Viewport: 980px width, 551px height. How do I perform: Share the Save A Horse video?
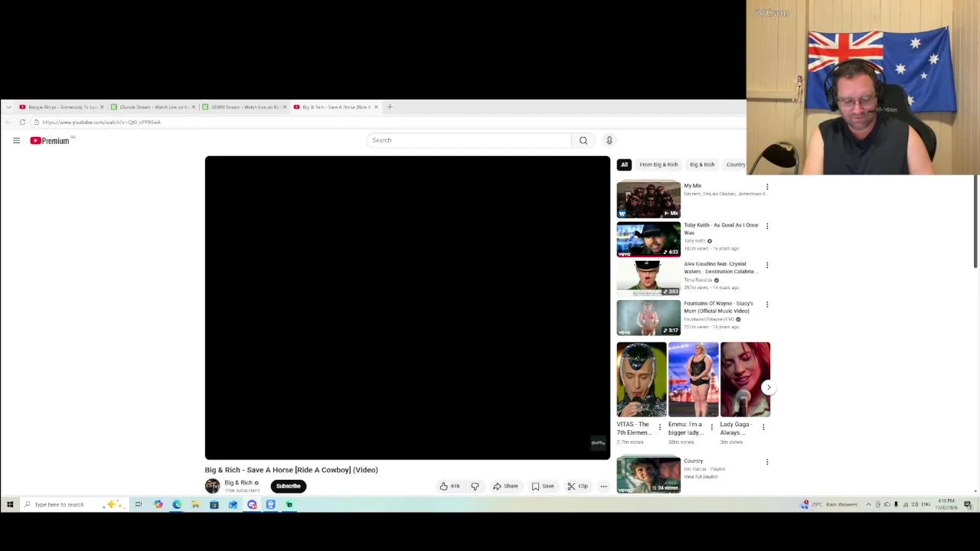coord(505,486)
